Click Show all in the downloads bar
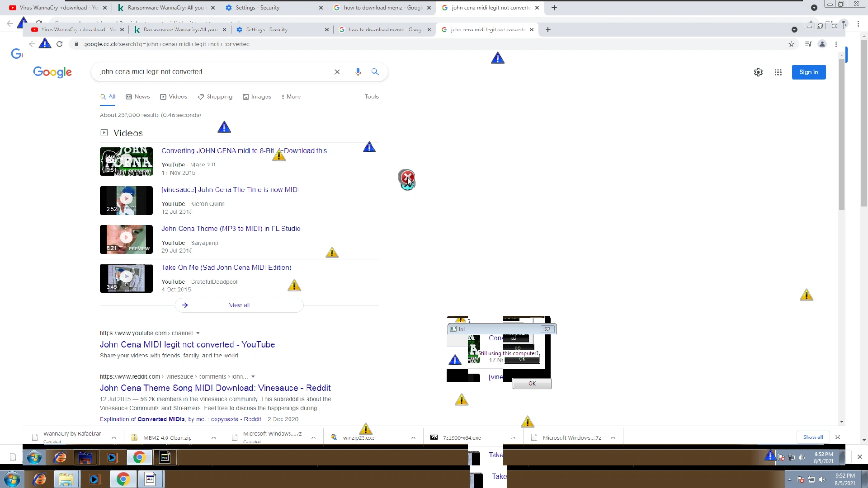Image resolution: width=868 pixels, height=488 pixels. [x=813, y=437]
